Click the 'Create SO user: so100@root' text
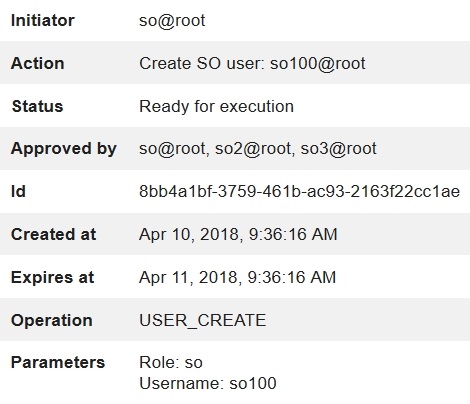The image size is (470, 404). (x=252, y=63)
